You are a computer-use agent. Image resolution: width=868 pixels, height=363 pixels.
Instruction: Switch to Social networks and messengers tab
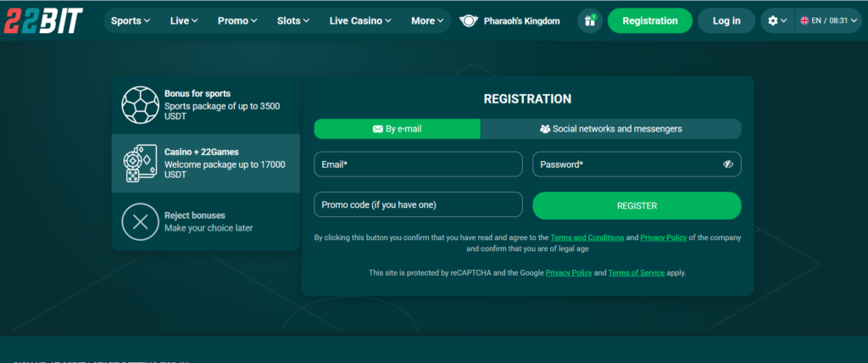pos(611,129)
